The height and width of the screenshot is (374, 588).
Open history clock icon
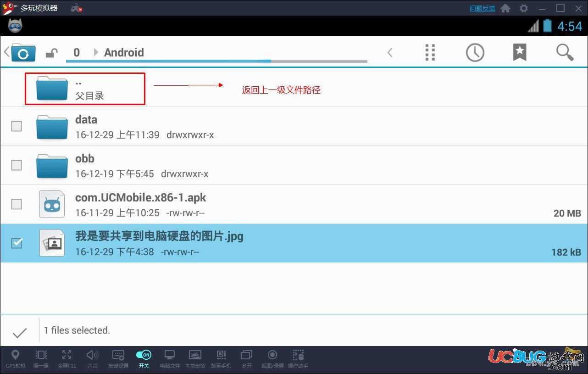click(x=475, y=52)
